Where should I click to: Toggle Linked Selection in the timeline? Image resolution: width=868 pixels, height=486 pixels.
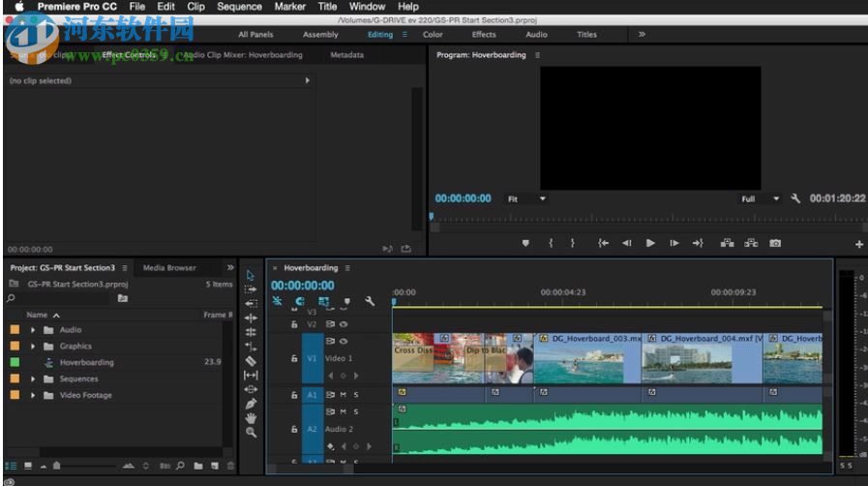(323, 301)
